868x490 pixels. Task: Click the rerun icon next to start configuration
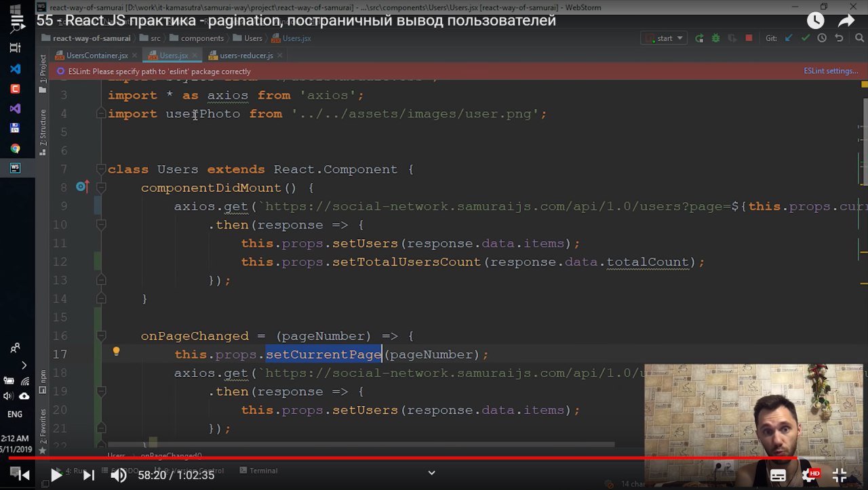(699, 38)
